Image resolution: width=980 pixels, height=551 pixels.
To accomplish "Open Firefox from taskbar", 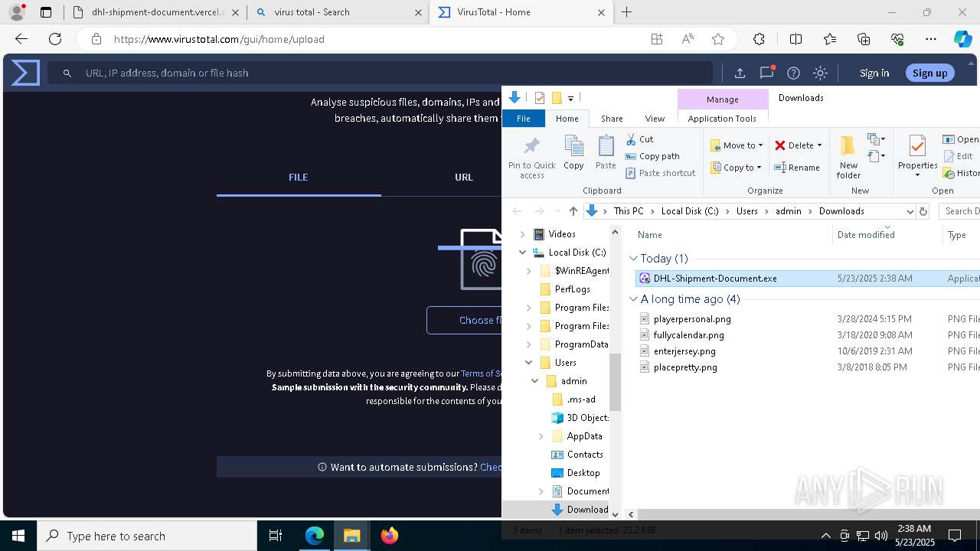I will coord(390,536).
